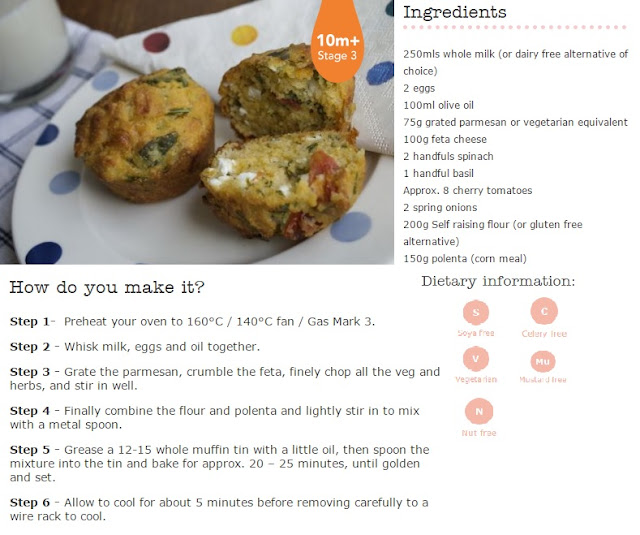
Task: Select the Step 3 label
Action: pos(29,372)
